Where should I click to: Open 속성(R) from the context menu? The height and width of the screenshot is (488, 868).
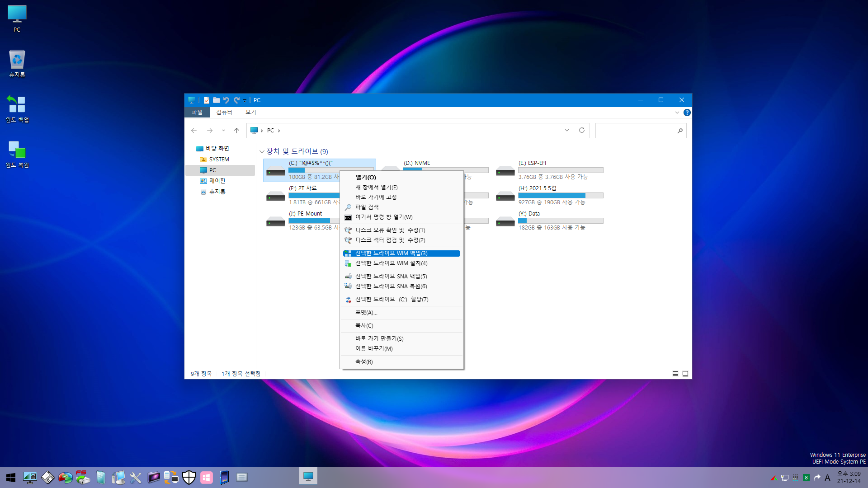tap(401, 362)
